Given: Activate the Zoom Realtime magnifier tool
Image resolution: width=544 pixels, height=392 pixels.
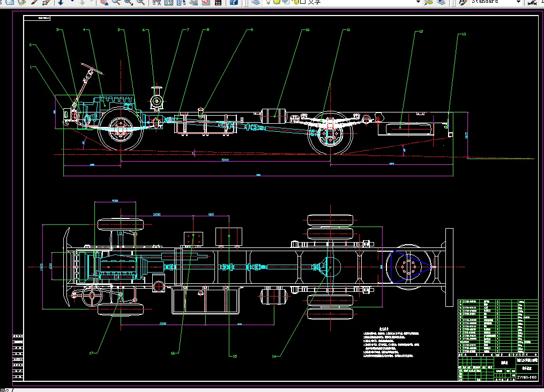Looking at the screenshot, I should coord(116,2).
